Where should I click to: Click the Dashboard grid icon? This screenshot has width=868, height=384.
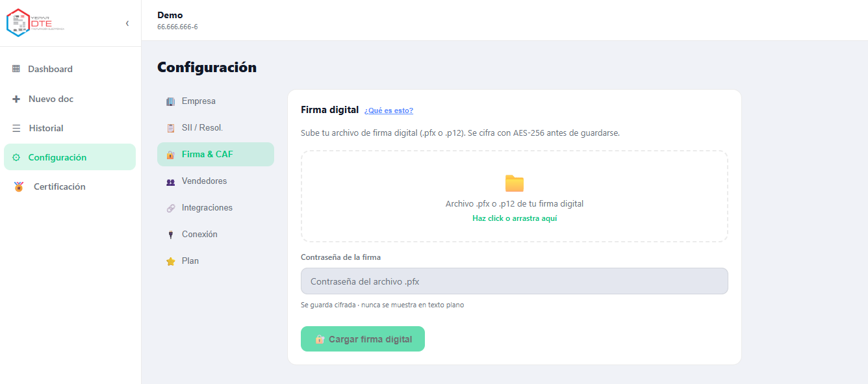coord(16,69)
